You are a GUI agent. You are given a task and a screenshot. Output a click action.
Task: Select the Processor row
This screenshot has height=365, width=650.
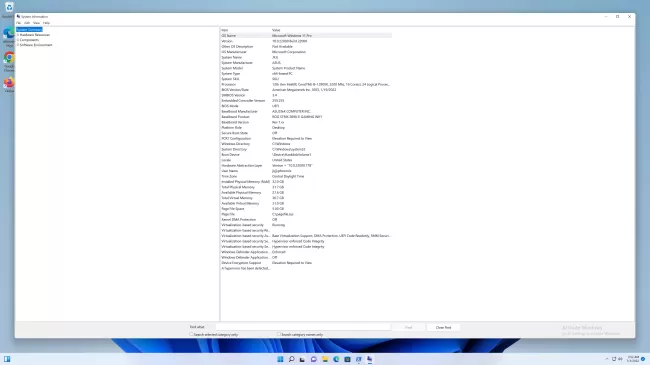[306, 84]
